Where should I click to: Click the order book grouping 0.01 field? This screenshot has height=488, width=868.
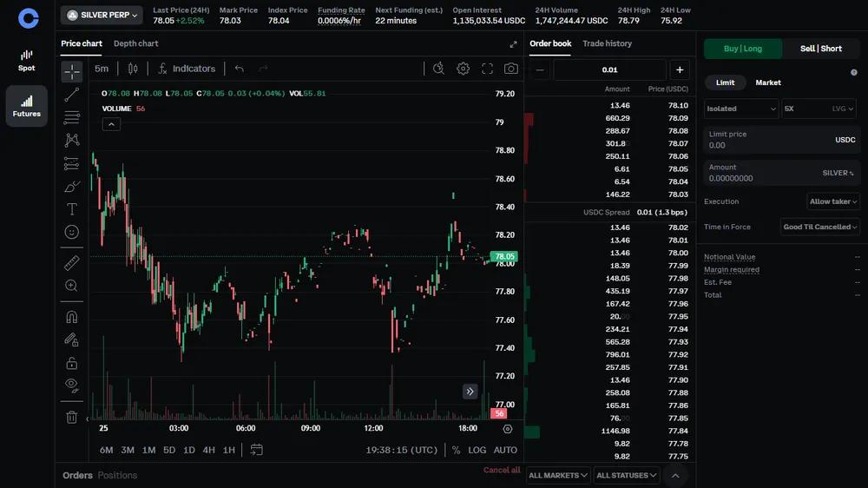(609, 69)
